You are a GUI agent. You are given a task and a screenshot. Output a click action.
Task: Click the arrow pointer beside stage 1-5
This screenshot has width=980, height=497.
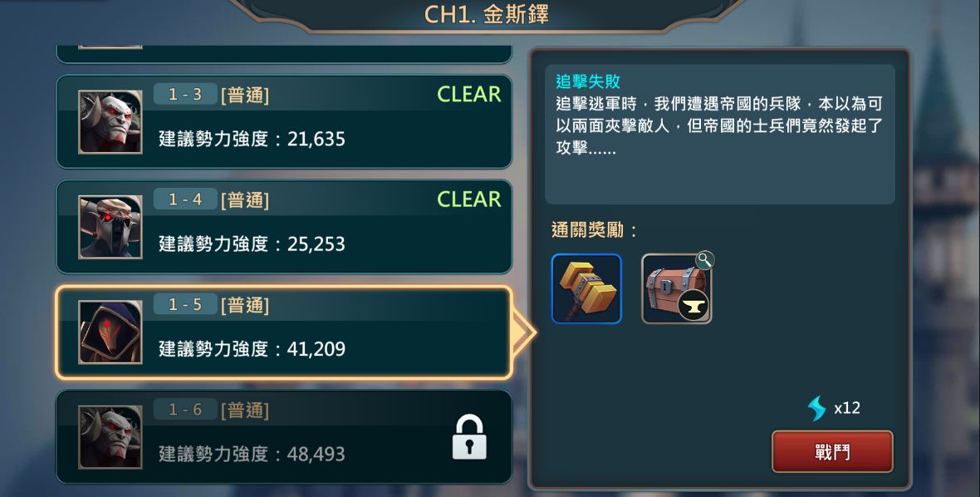click(523, 332)
